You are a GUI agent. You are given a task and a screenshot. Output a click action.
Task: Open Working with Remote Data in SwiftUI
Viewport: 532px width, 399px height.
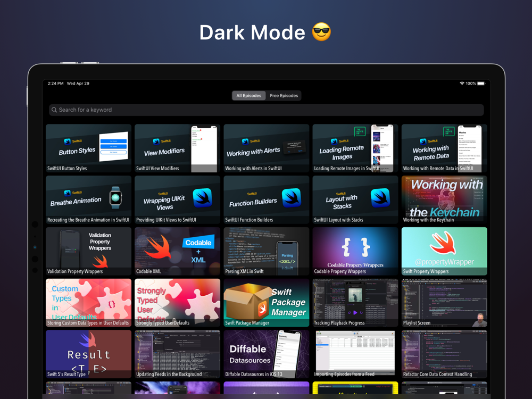click(444, 148)
